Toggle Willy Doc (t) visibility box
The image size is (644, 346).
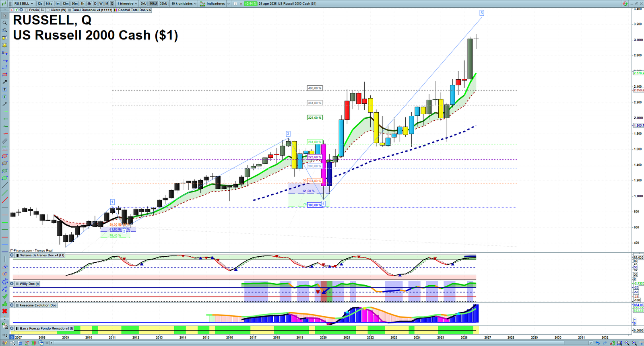17,284
